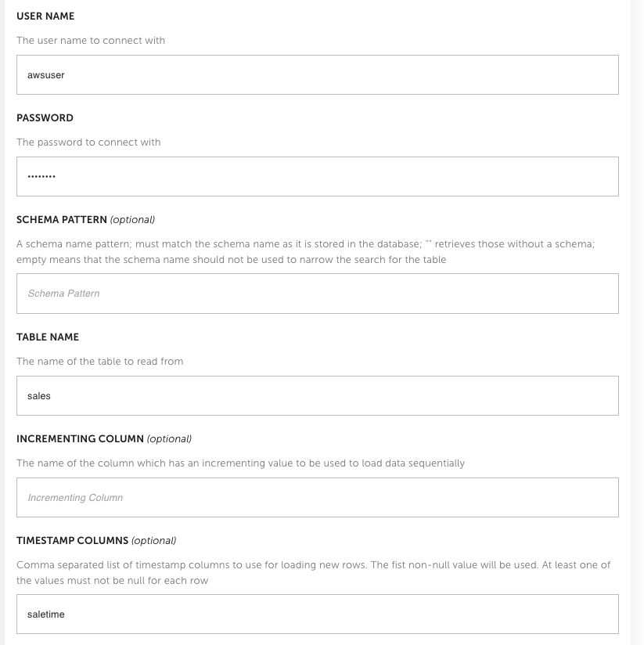
Task: Click the User Name field containing awsuser
Action: pyautogui.click(x=318, y=75)
